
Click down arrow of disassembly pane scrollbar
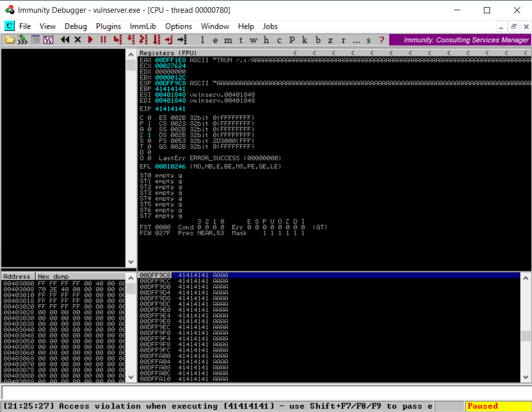[131, 262]
